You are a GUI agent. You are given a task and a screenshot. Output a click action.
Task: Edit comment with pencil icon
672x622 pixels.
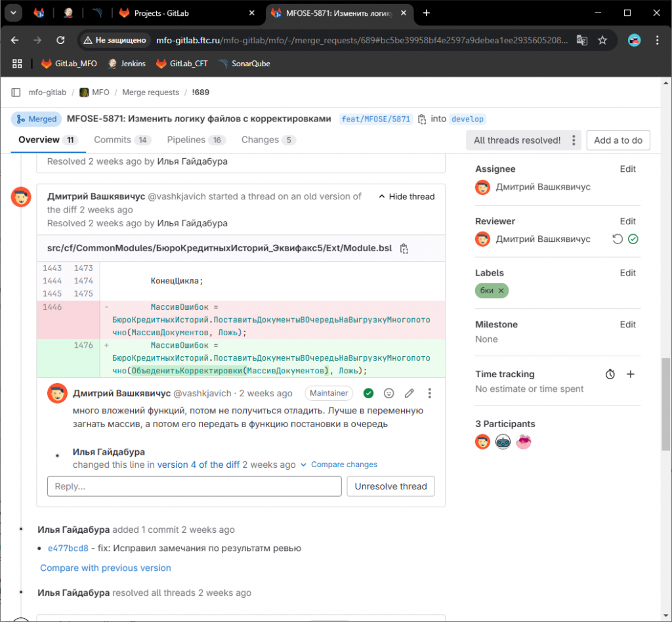[x=409, y=393]
